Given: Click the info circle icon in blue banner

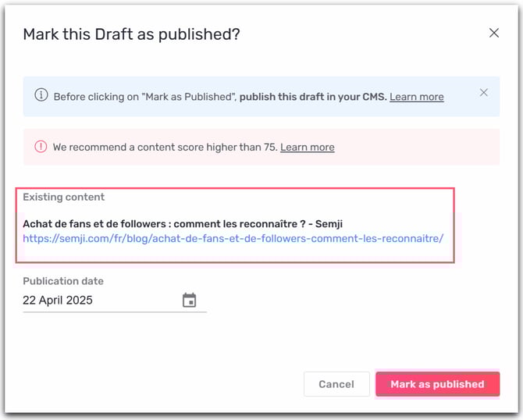Looking at the screenshot, I should [x=41, y=94].
